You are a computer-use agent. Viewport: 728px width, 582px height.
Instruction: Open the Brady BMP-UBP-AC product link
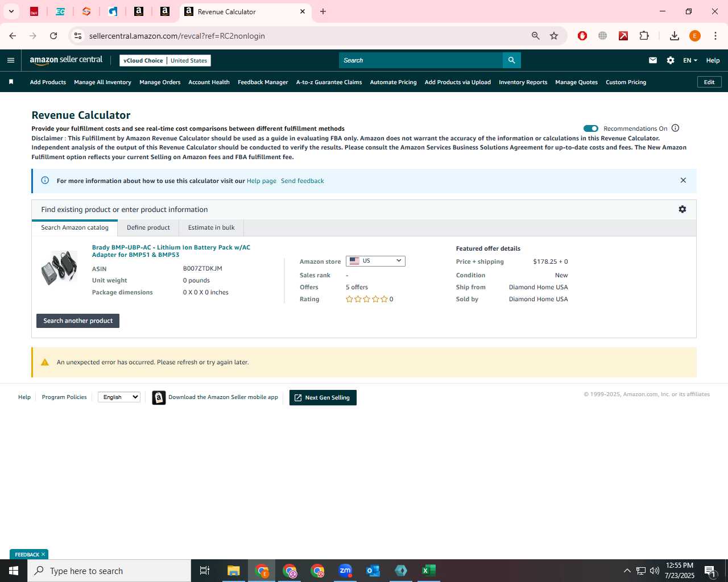pyautogui.click(x=171, y=251)
